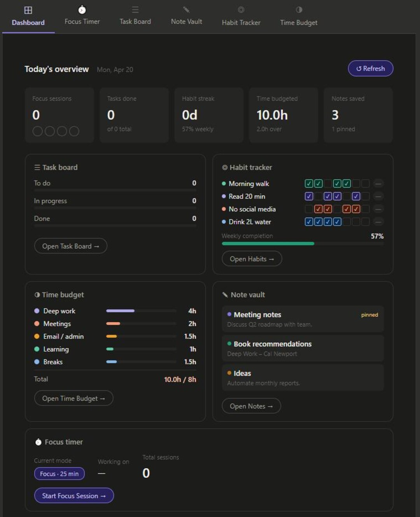Open the Task Board tab
The image size is (420, 517).
tap(135, 17)
